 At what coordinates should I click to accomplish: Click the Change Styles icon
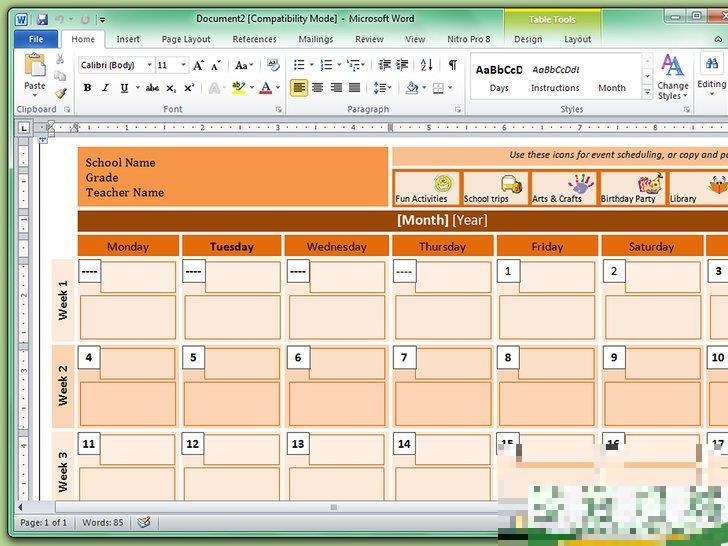click(673, 73)
